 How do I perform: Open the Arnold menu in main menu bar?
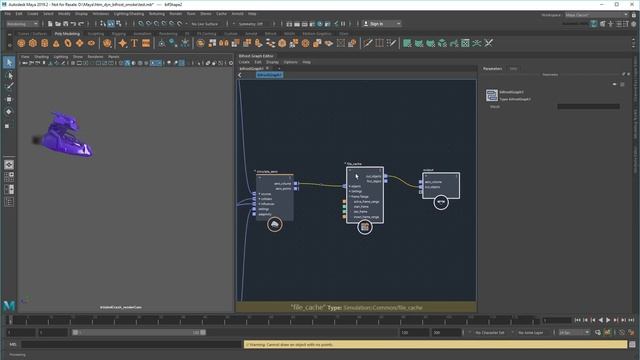click(238, 14)
